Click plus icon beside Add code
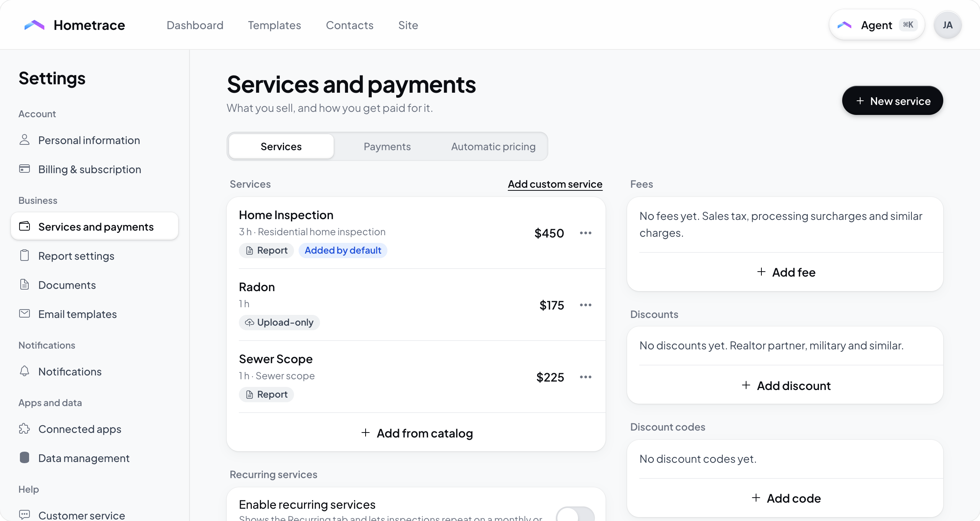Viewport: 980px width, 521px height. coord(756,498)
